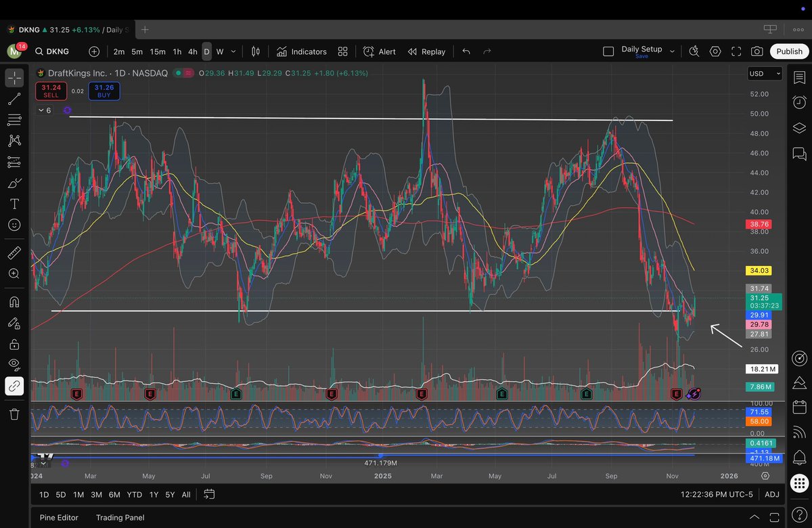Open the ideas stream broadcast icon

point(799,433)
